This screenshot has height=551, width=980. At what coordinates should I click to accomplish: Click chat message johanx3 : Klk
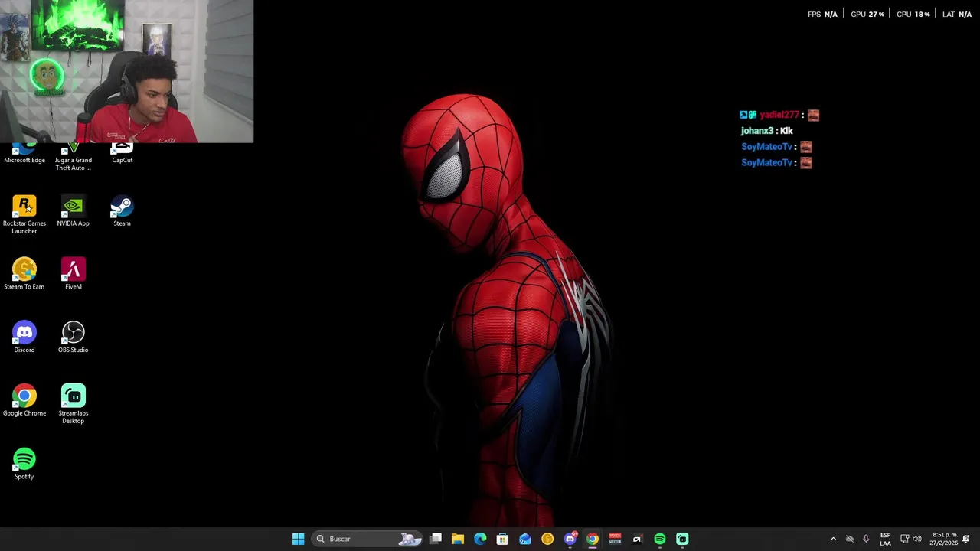click(x=766, y=131)
